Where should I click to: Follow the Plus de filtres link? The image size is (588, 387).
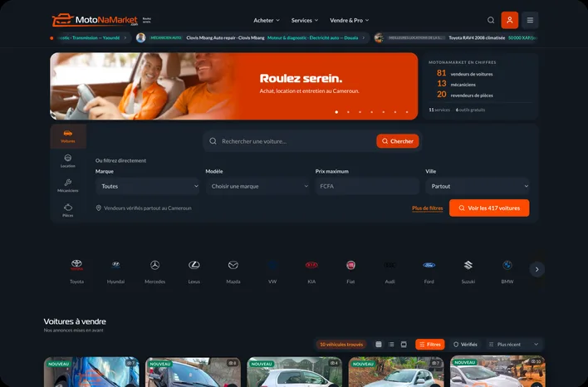point(427,208)
